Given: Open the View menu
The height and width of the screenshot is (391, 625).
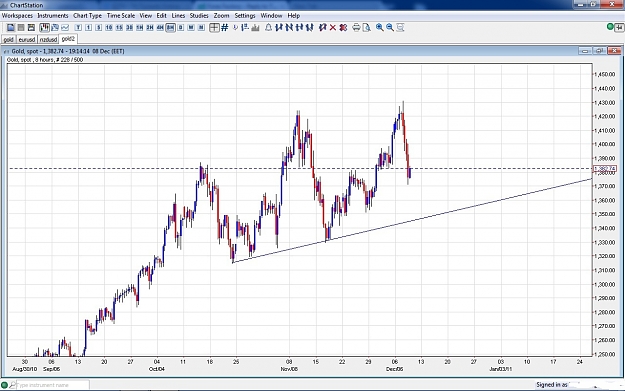Looking at the screenshot, I should tap(145, 16).
